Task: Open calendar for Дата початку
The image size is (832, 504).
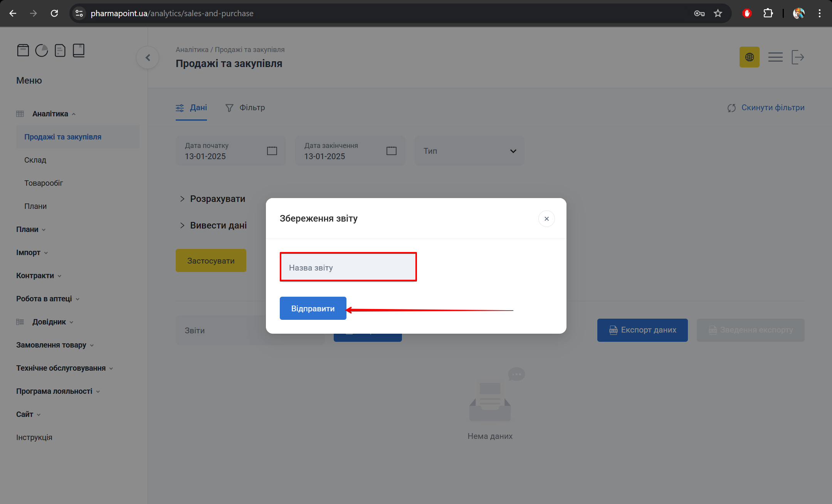Action: [272, 151]
